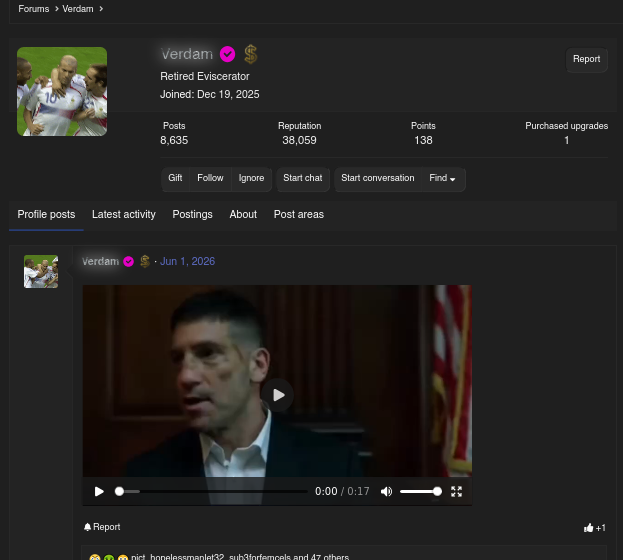Expand the Find dropdown menu
Image resolution: width=623 pixels, height=560 pixels.
coord(442,178)
